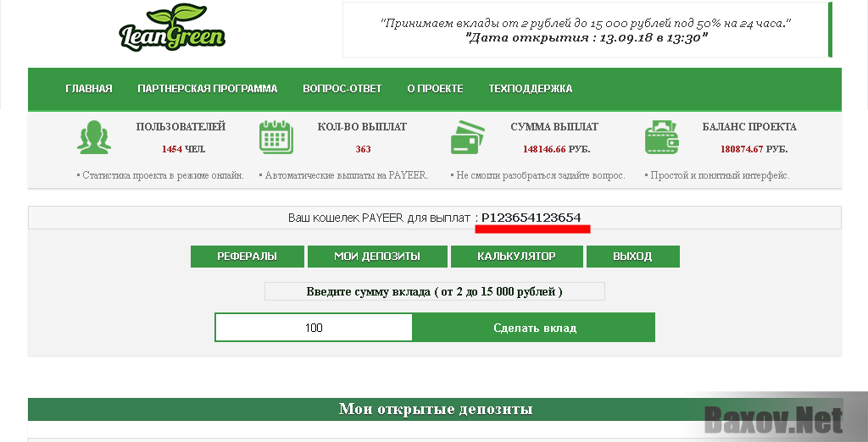Click Не смогли разобраться задайте вопрос text
This screenshot has width=868, height=442.
(x=538, y=175)
